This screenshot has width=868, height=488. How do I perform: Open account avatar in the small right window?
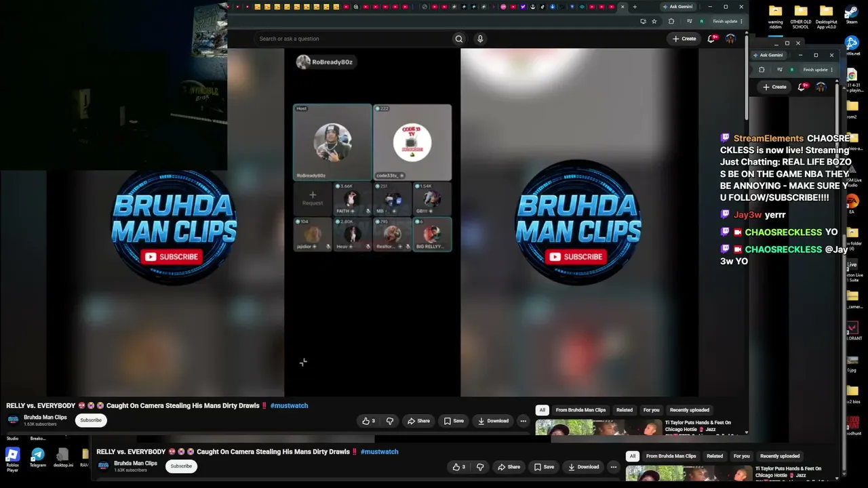(x=821, y=87)
